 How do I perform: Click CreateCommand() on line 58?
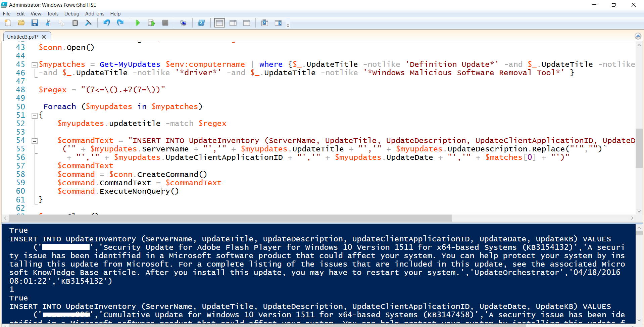coord(172,174)
